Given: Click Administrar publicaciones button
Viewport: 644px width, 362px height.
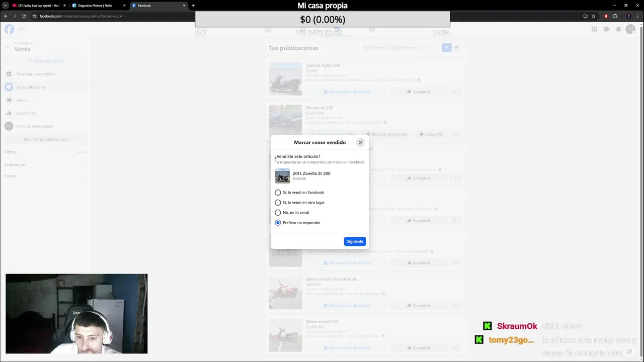Looking at the screenshot, I should pyautogui.click(x=45, y=139).
